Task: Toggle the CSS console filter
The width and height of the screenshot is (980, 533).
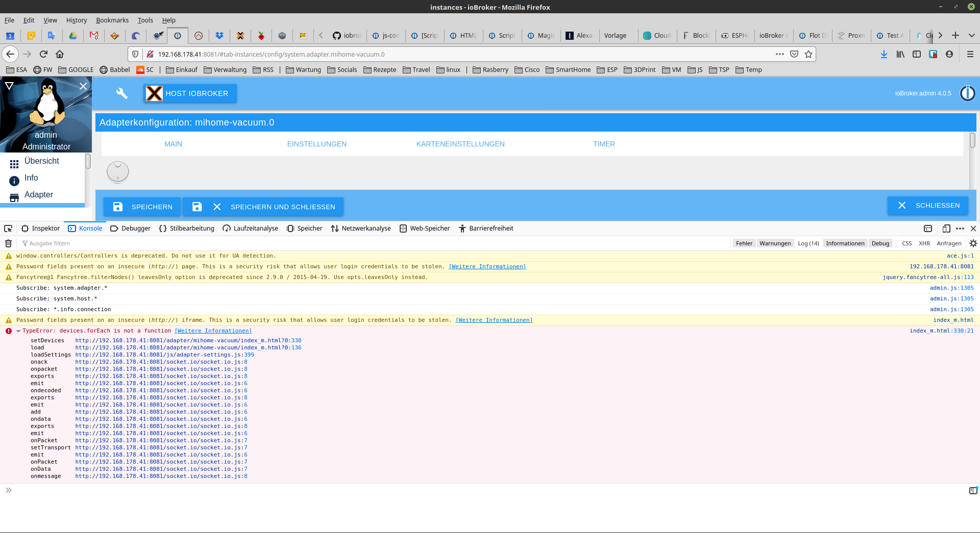Action: pyautogui.click(x=907, y=243)
